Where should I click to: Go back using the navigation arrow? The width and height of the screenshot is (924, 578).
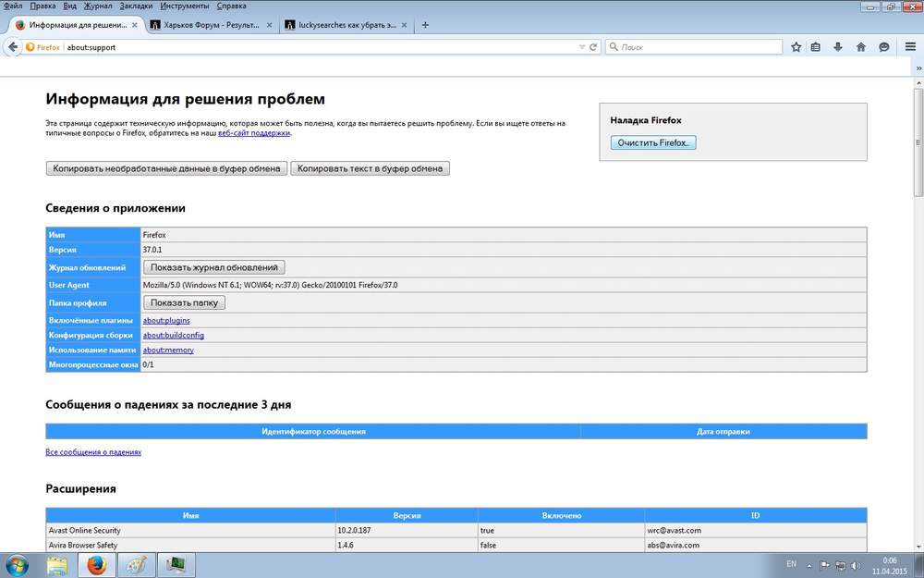click(x=12, y=47)
